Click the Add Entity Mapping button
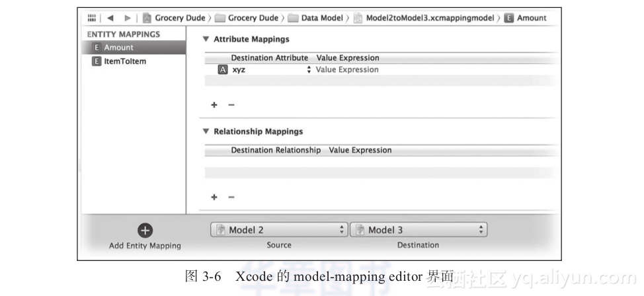Viewport: 644px width, 296px height. coord(145,231)
